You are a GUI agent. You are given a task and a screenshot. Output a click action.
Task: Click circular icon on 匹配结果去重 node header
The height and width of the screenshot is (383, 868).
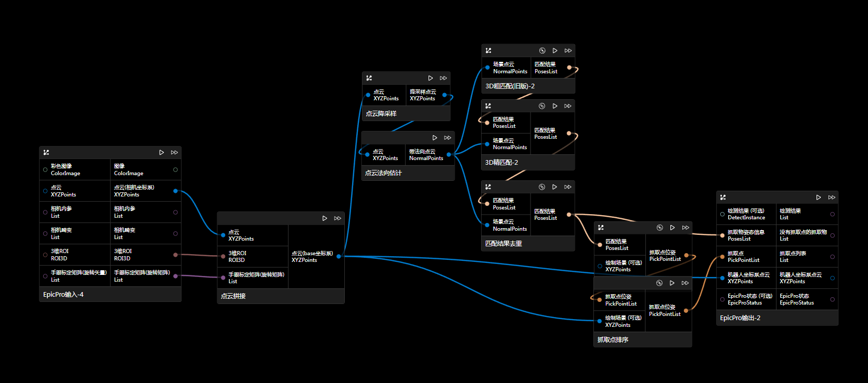pos(542,187)
